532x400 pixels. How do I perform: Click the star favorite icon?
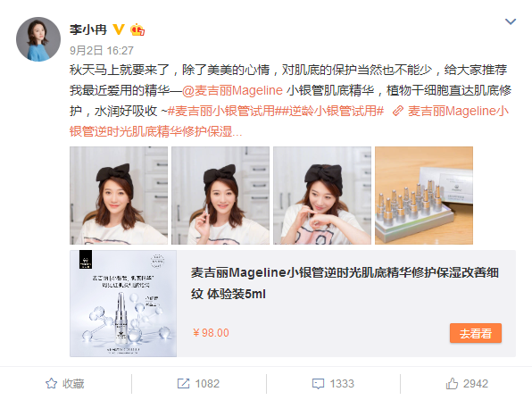point(51,384)
